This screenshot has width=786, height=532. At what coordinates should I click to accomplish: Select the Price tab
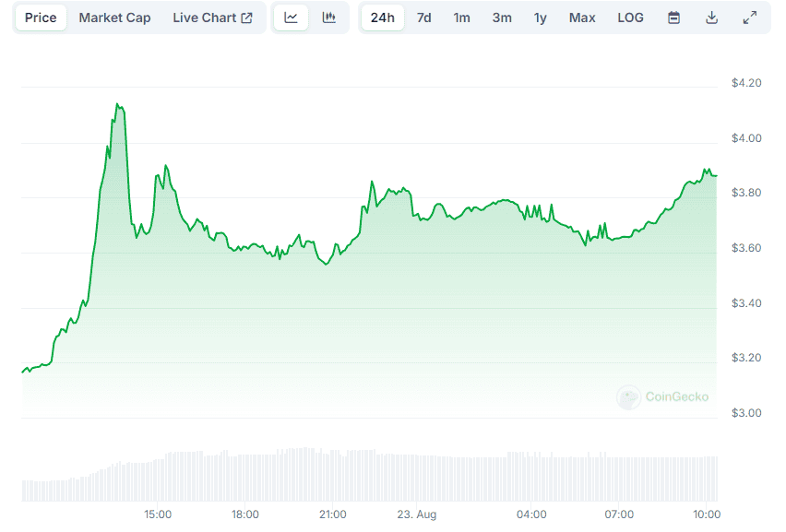(41, 18)
